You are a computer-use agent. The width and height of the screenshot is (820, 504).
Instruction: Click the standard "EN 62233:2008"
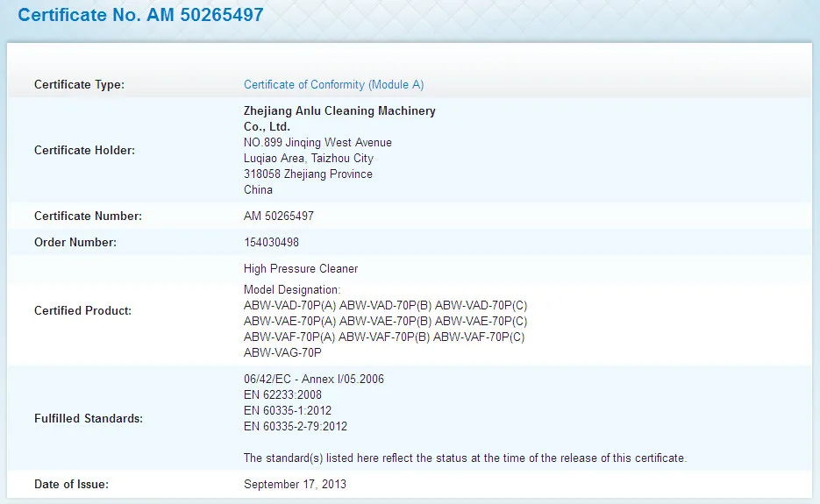pos(282,394)
